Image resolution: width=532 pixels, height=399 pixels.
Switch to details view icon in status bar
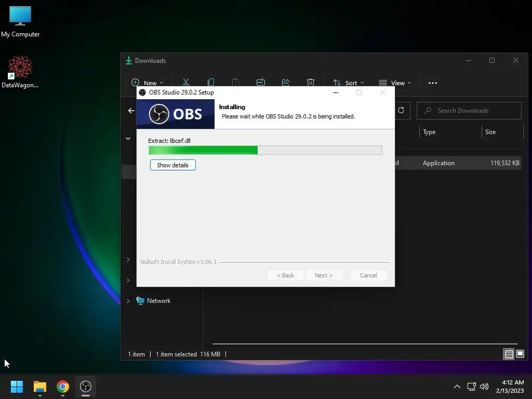[x=509, y=354]
